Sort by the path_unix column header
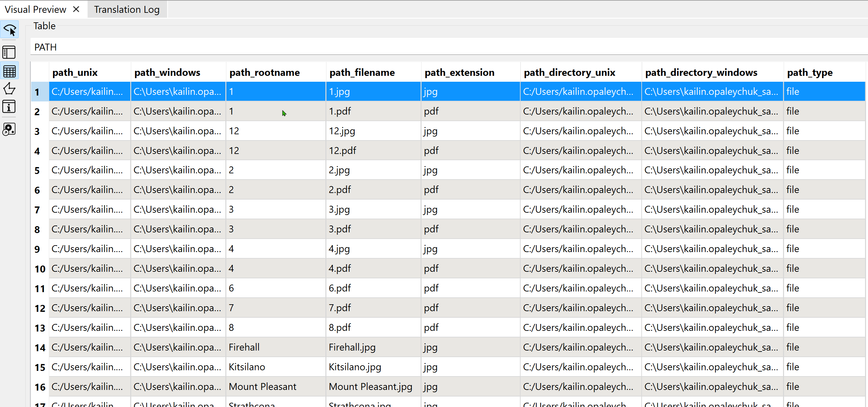The width and height of the screenshot is (868, 407). (x=90, y=72)
